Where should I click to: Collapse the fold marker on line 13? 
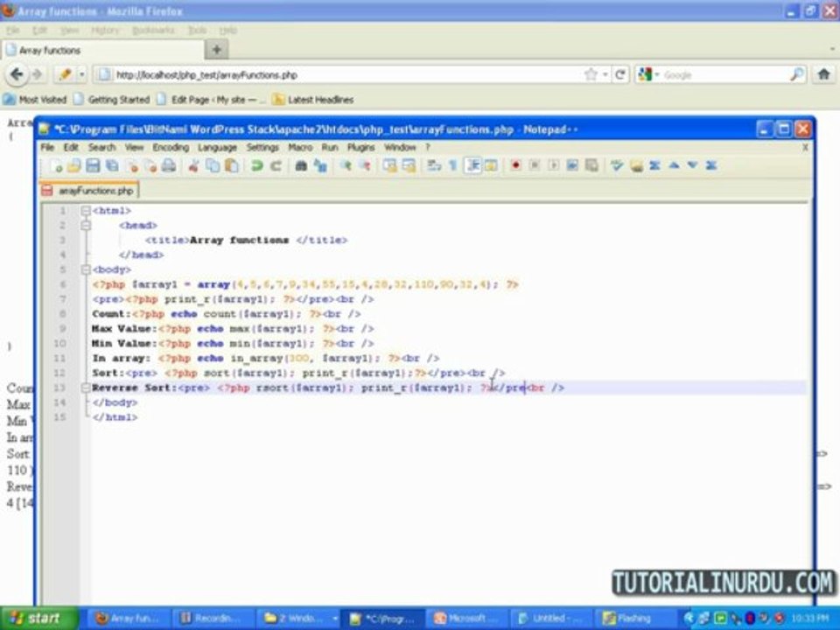click(x=85, y=388)
